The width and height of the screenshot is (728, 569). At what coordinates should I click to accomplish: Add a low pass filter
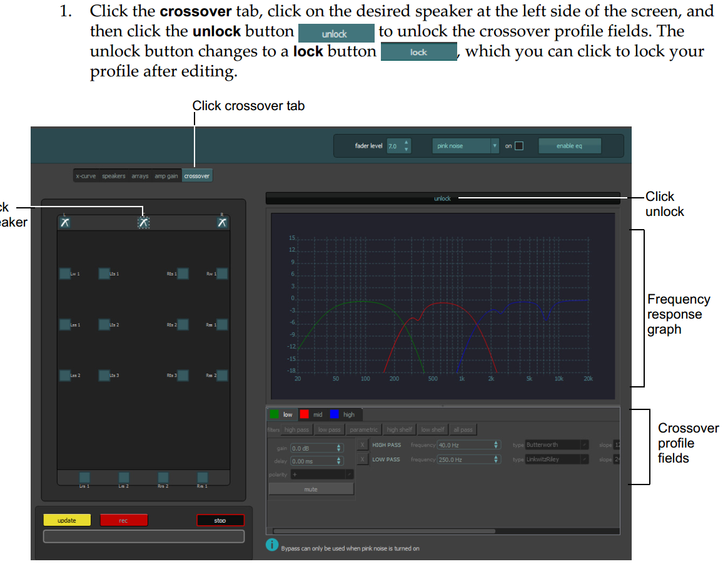[x=329, y=429]
